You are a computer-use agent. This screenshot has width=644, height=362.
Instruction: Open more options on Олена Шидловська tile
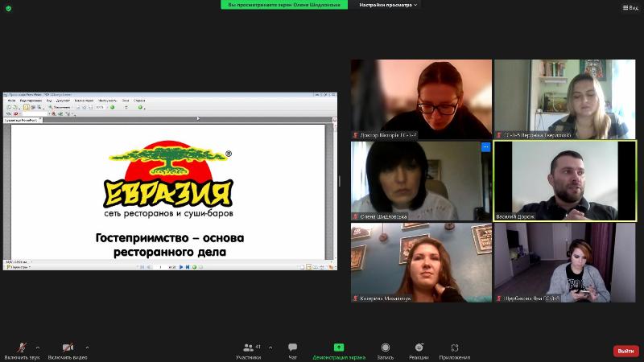[x=485, y=147]
